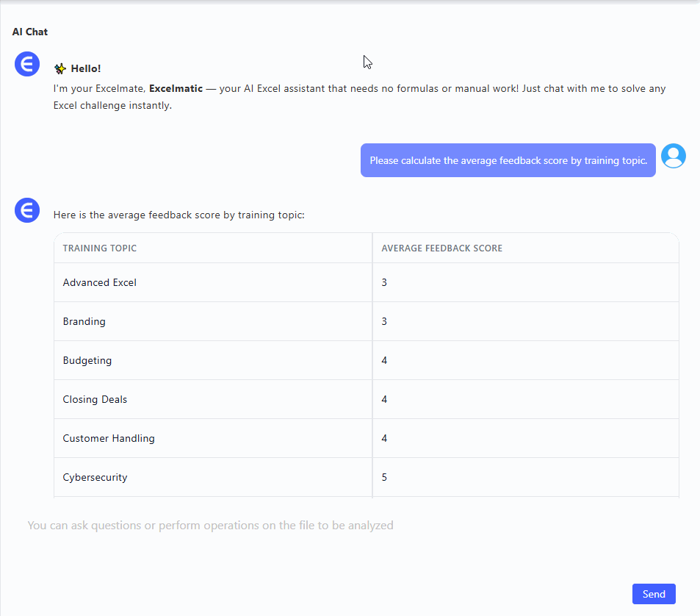700x616 pixels.
Task: Select the Customer Handling topic cell
Action: coord(109,438)
